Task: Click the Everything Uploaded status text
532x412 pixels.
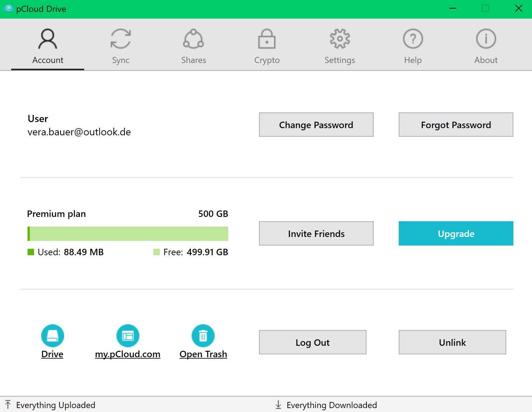Action: (x=56, y=405)
